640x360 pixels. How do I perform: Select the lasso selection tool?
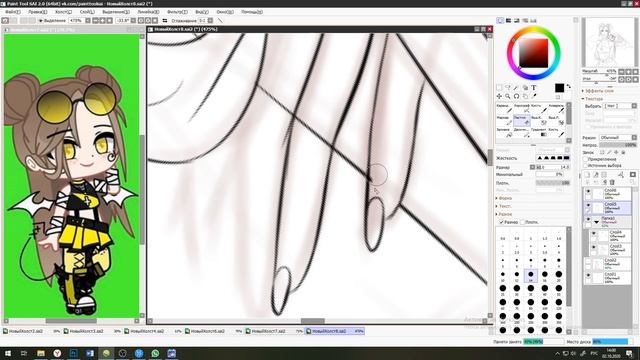[508, 88]
